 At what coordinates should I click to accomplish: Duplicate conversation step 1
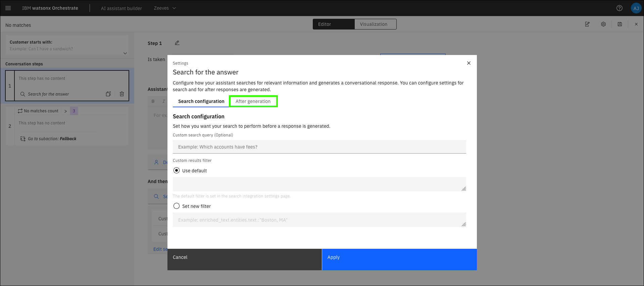coord(108,94)
